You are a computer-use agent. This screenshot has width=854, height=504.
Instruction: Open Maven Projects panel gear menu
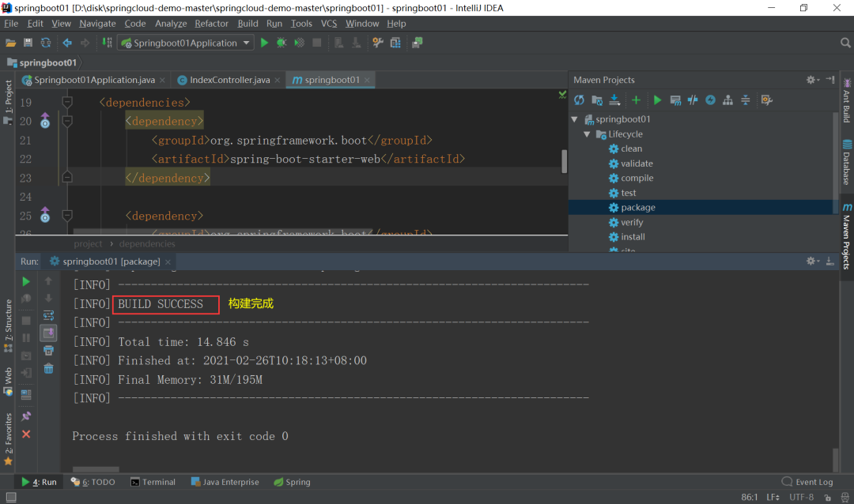[x=812, y=80]
